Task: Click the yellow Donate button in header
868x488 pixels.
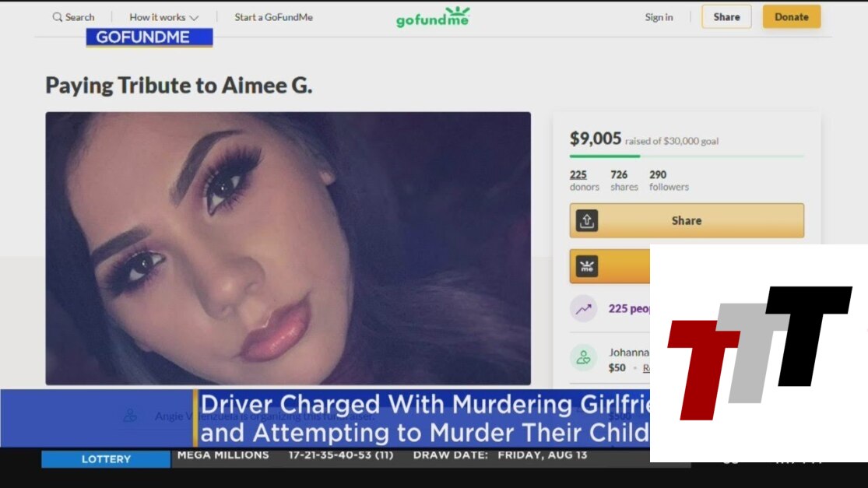Action: 792,16
